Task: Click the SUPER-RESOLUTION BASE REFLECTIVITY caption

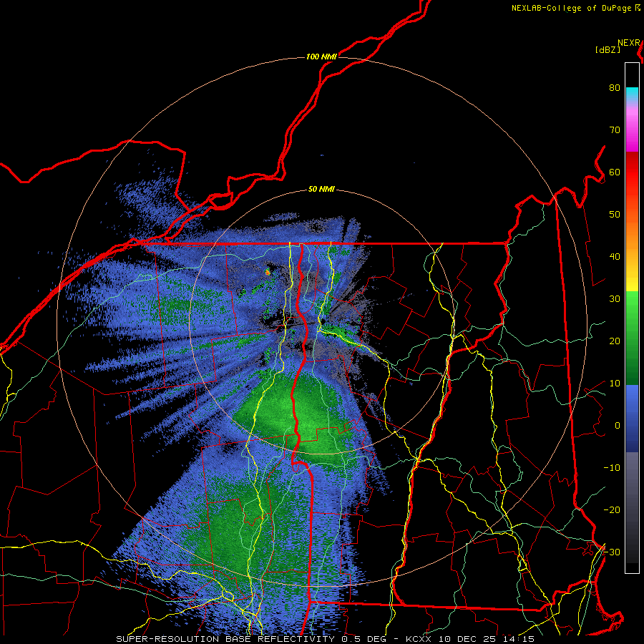Action: pos(225,639)
